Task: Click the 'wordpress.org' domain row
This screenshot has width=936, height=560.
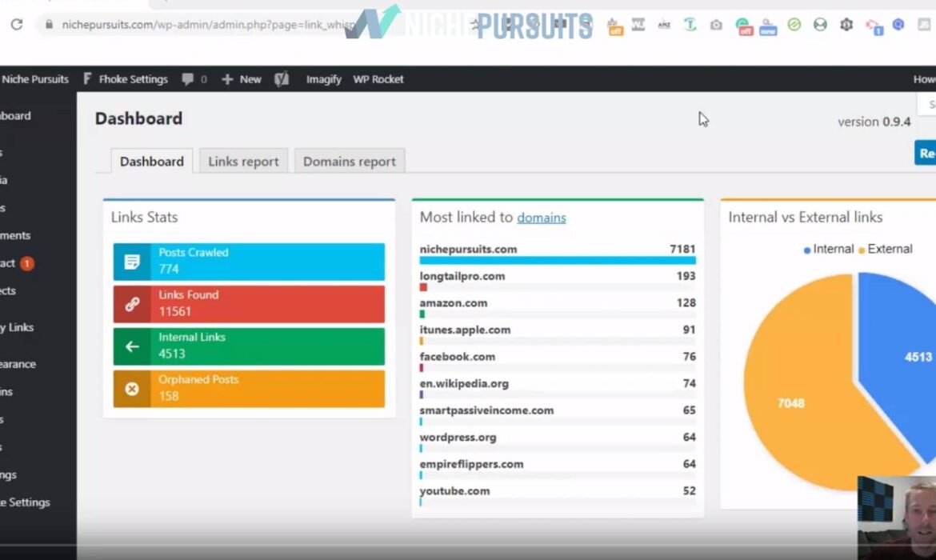Action: tap(558, 442)
